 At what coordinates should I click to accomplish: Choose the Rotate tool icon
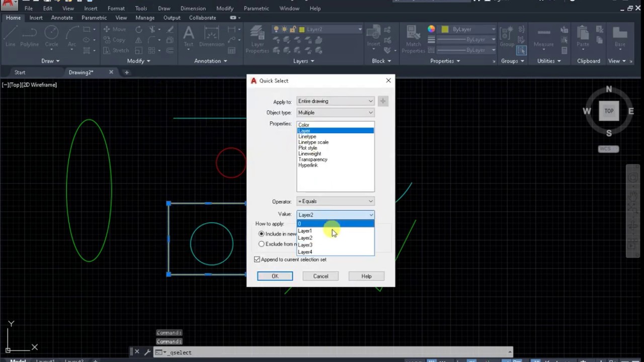pyautogui.click(x=138, y=29)
